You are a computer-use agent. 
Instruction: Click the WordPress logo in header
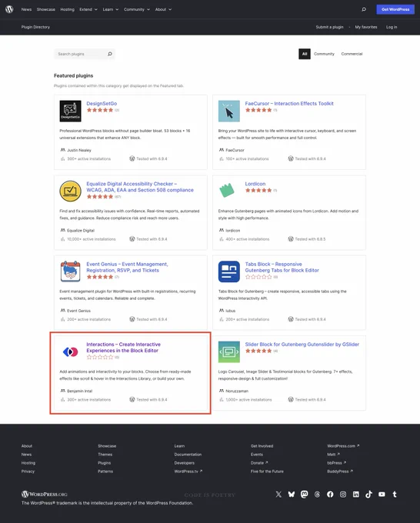pyautogui.click(x=9, y=9)
